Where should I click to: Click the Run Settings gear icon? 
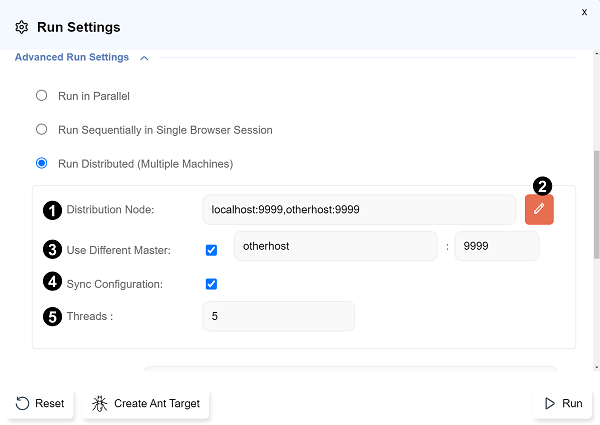21,28
